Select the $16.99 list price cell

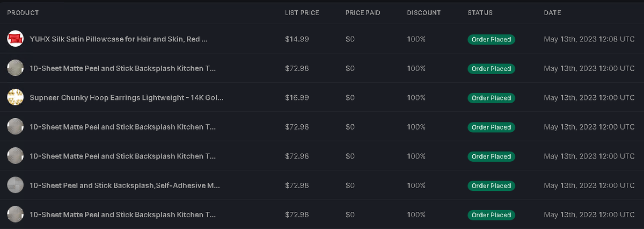(x=297, y=98)
